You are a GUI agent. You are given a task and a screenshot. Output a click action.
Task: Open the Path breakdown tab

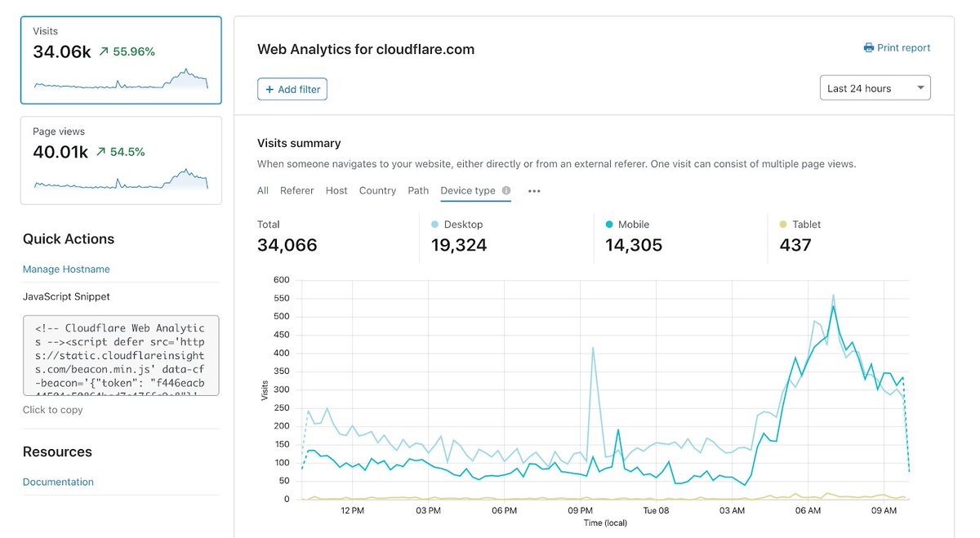pyautogui.click(x=417, y=190)
